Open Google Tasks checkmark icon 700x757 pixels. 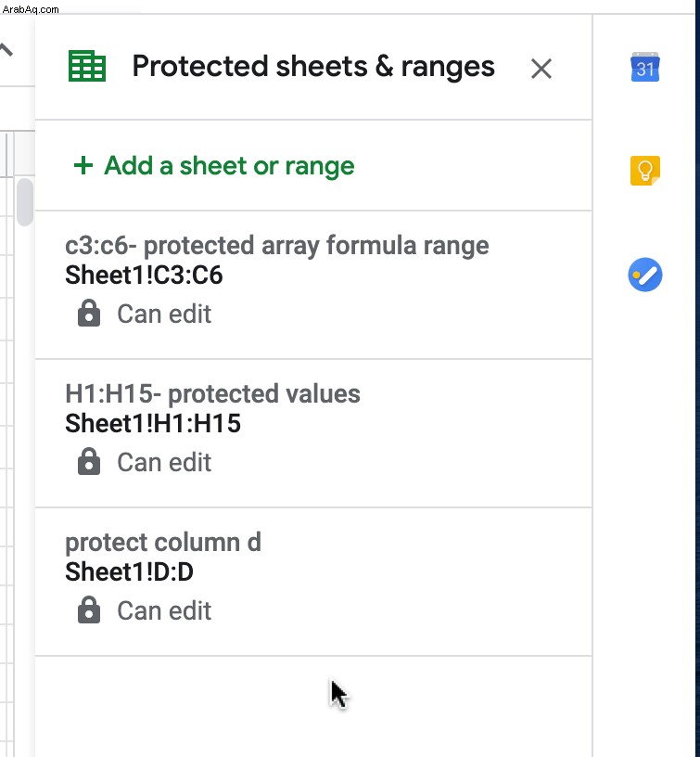[x=645, y=275]
